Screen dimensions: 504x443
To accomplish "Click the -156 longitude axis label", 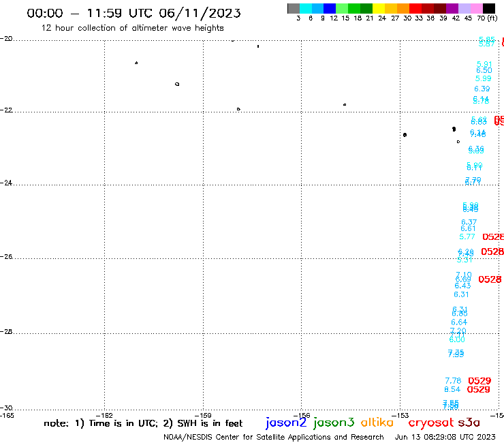I will click(x=302, y=415).
